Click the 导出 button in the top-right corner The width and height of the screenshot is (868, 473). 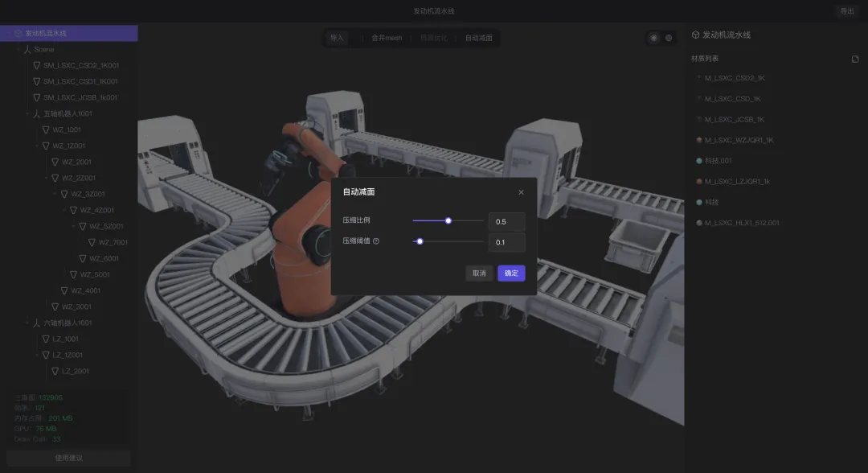847,11
